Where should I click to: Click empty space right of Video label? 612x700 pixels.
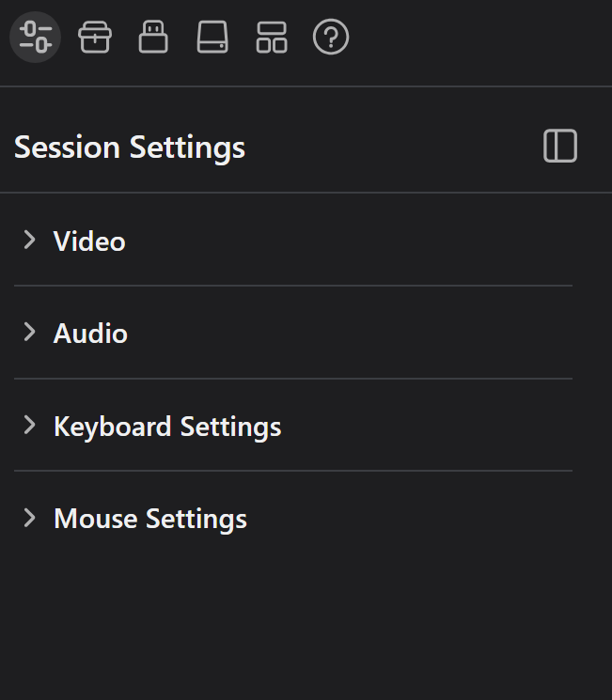[349, 241]
